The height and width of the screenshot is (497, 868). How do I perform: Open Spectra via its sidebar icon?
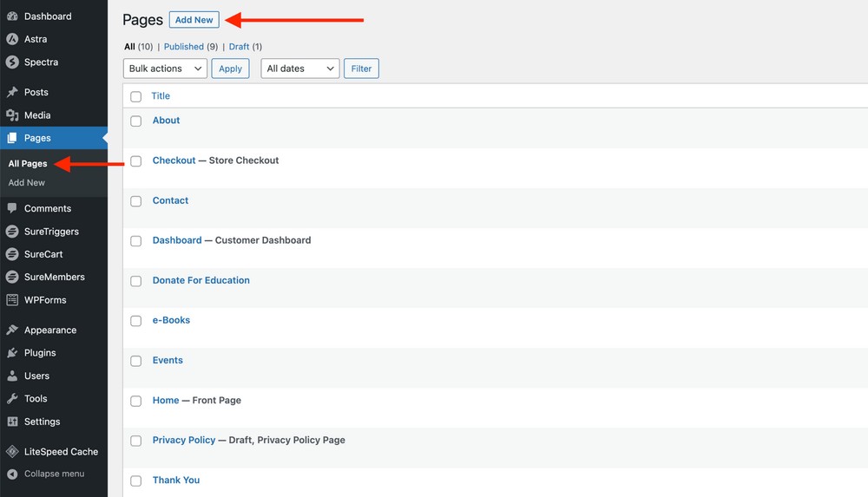coord(12,62)
